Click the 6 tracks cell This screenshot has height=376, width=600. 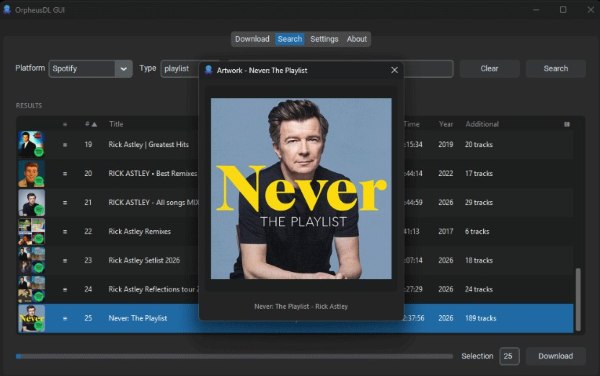[x=477, y=231]
